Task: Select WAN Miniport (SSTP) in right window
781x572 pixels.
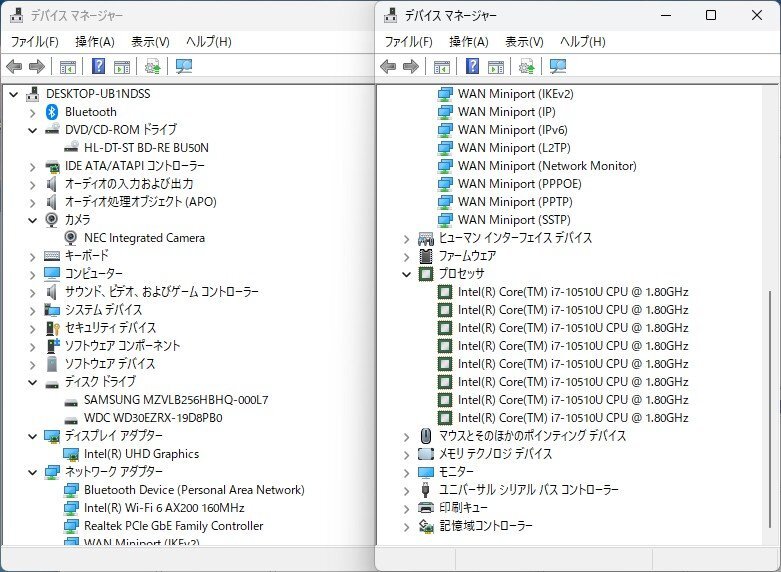Action: 514,220
